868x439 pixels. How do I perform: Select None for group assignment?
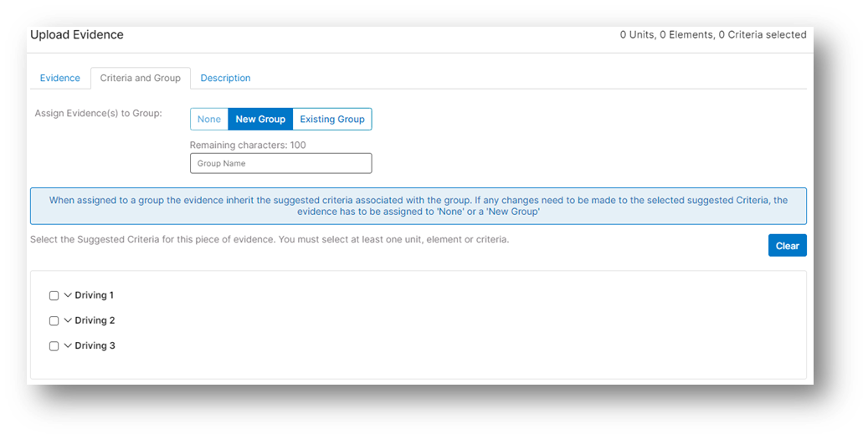tap(209, 119)
